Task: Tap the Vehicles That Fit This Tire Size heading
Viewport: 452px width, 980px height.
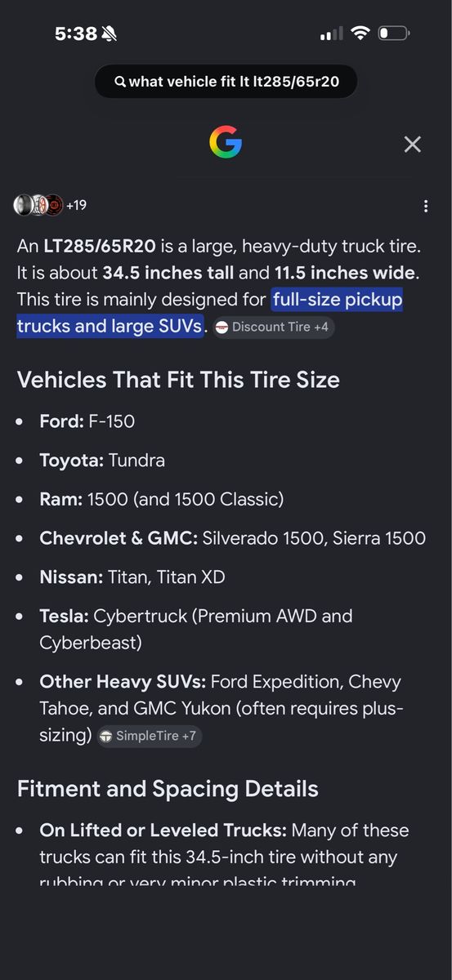Action: pos(178,380)
